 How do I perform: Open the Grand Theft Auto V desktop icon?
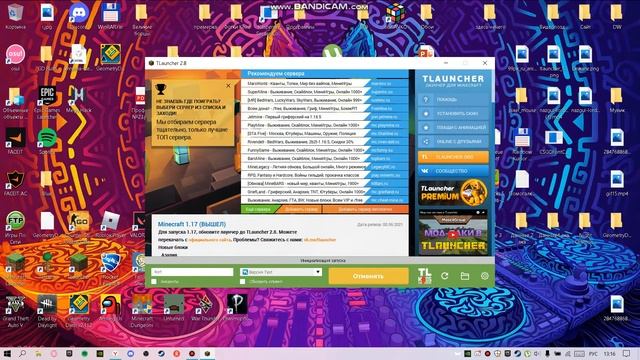(16, 311)
